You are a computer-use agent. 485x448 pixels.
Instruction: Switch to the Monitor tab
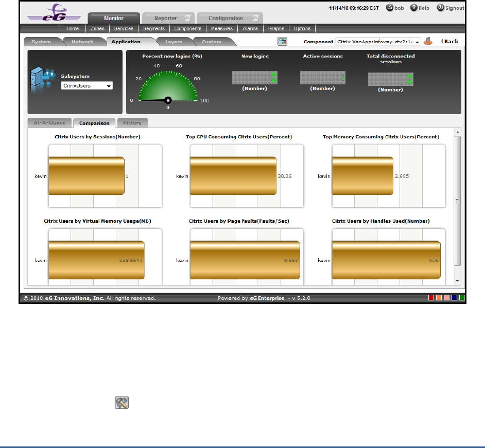coord(114,18)
